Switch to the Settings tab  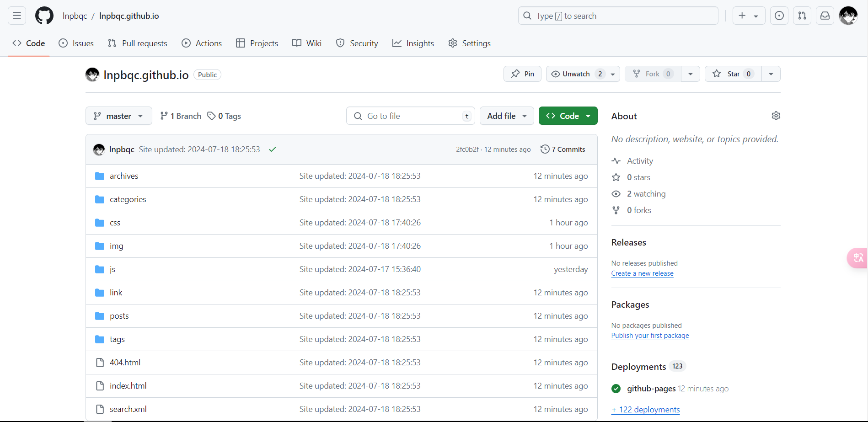pyautogui.click(x=469, y=43)
